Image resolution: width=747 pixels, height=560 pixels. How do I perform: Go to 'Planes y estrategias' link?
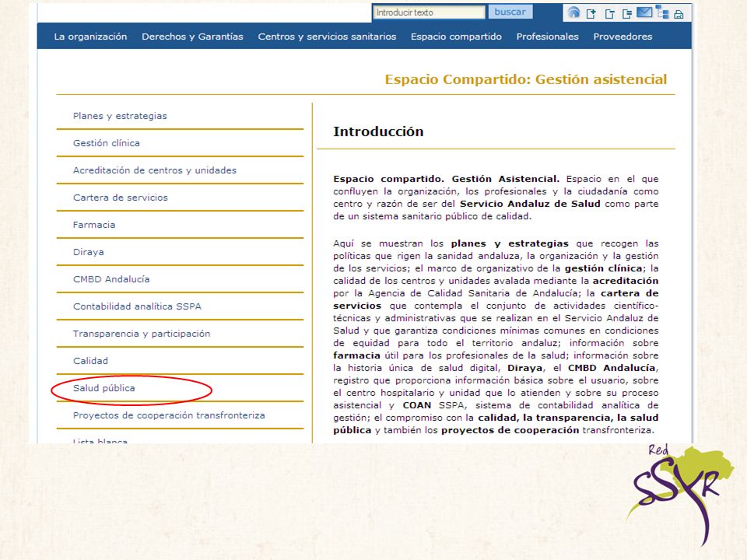120,116
